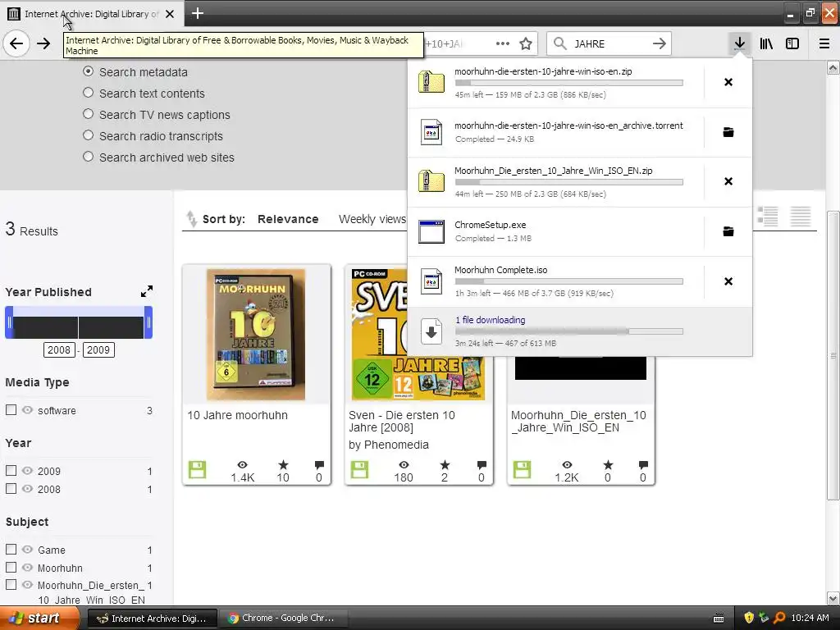Image resolution: width=840 pixels, height=630 pixels.
Task: Sort results by Weekly views
Action: tap(372, 219)
